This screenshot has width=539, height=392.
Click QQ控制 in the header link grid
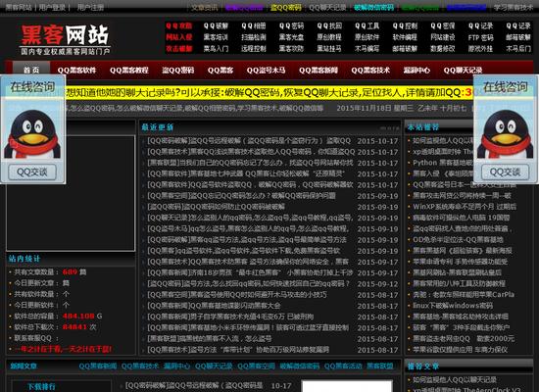(405, 25)
